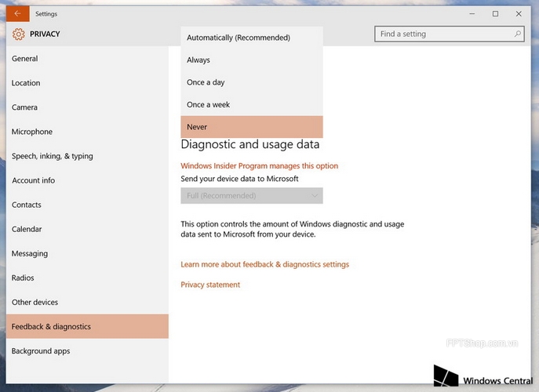Image resolution: width=539 pixels, height=392 pixels.
Task: Choose Automatically (Recommended) feedback option
Action: click(252, 38)
